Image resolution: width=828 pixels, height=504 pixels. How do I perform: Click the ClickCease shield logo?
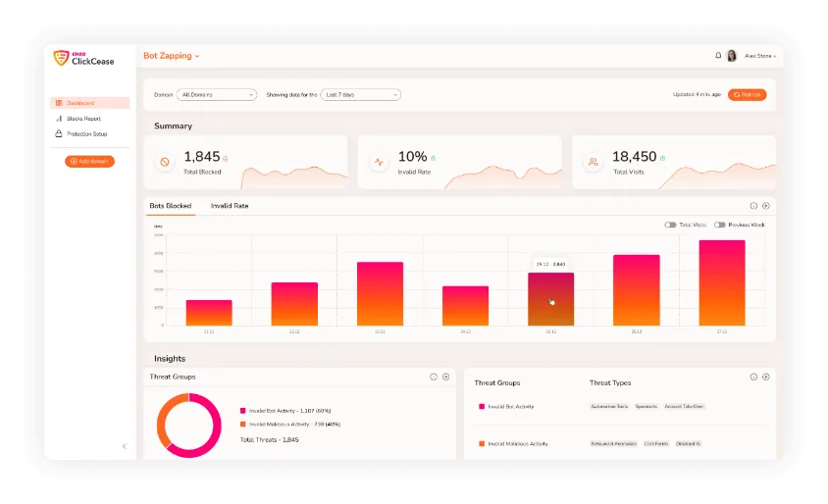pos(61,58)
